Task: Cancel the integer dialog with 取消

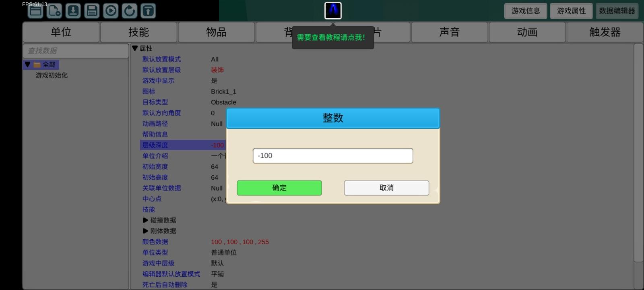Action: [386, 188]
